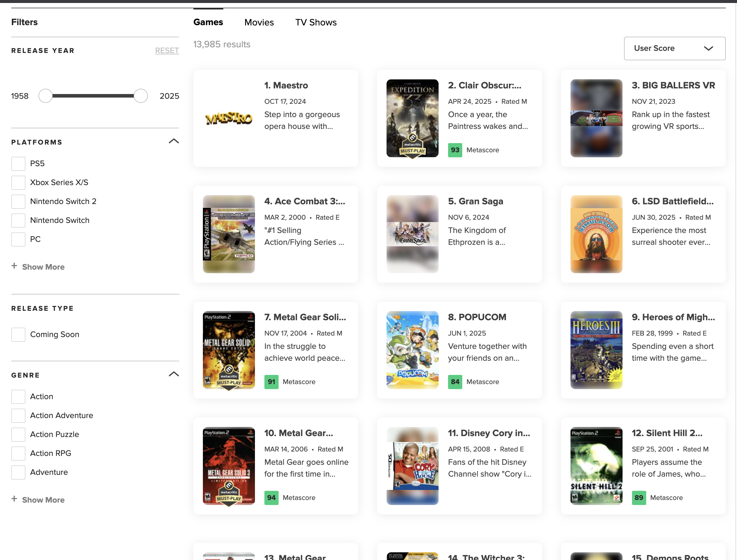Open the 1. Maestro title link
The height and width of the screenshot is (560, 737).
click(286, 85)
